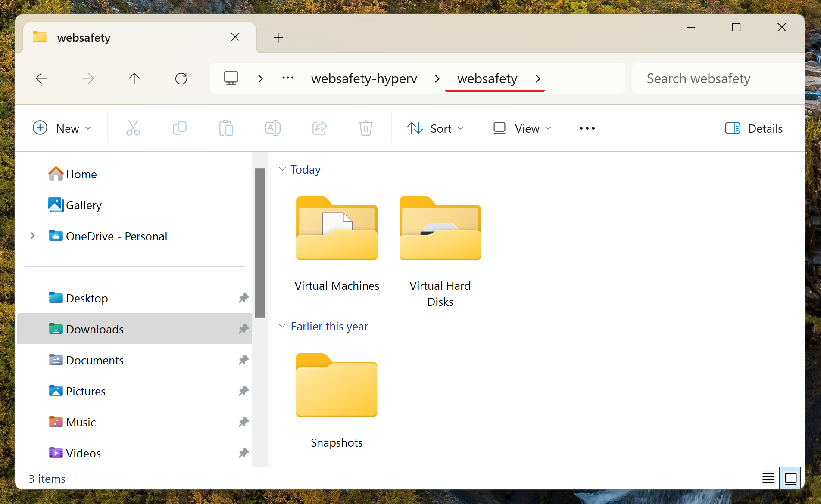Show hidden path with ellipsis in address bar

click(287, 78)
